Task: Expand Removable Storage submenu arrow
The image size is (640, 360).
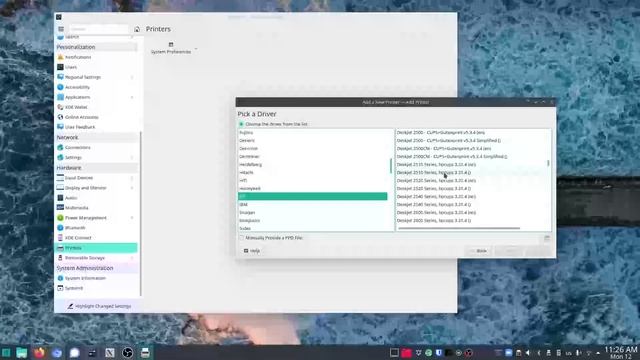Action: point(132,258)
